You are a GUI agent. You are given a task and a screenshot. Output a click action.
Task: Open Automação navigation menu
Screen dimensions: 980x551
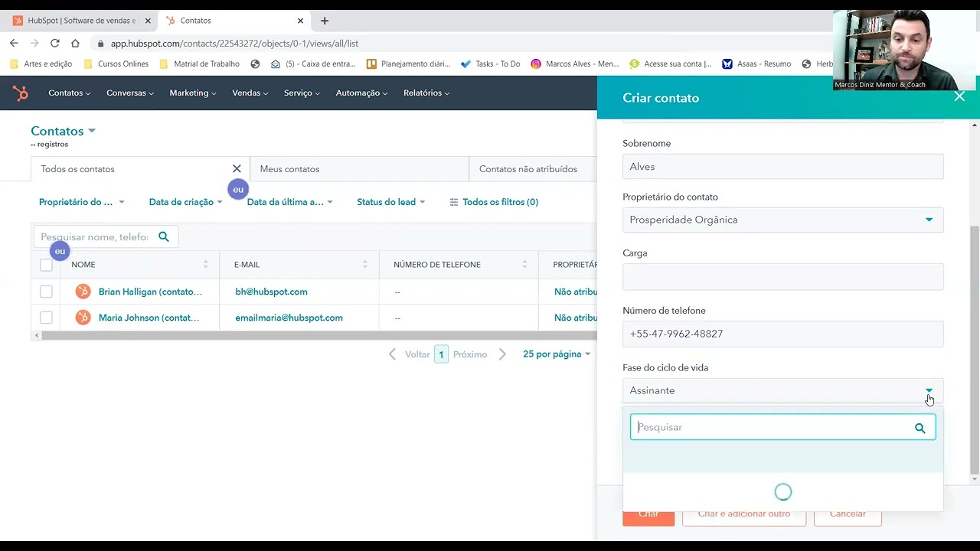click(x=362, y=93)
